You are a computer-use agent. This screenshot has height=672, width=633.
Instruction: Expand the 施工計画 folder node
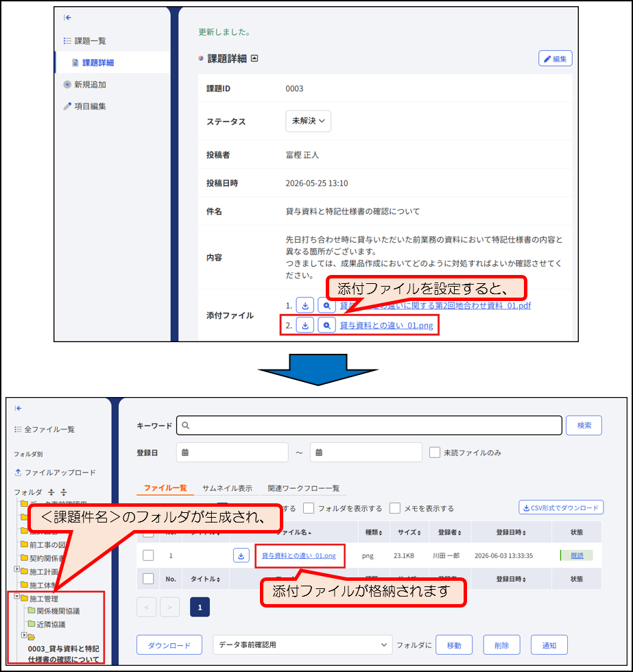(x=16, y=569)
